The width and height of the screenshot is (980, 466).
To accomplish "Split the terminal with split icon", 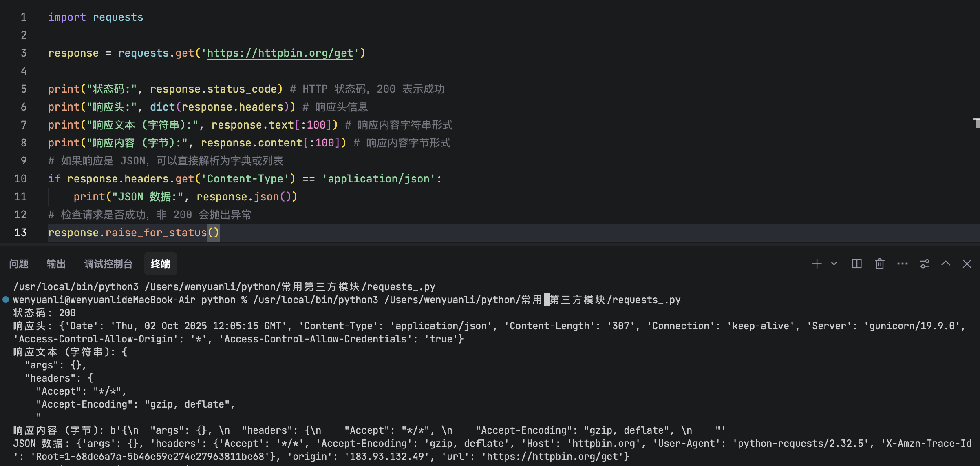I will coord(857,264).
